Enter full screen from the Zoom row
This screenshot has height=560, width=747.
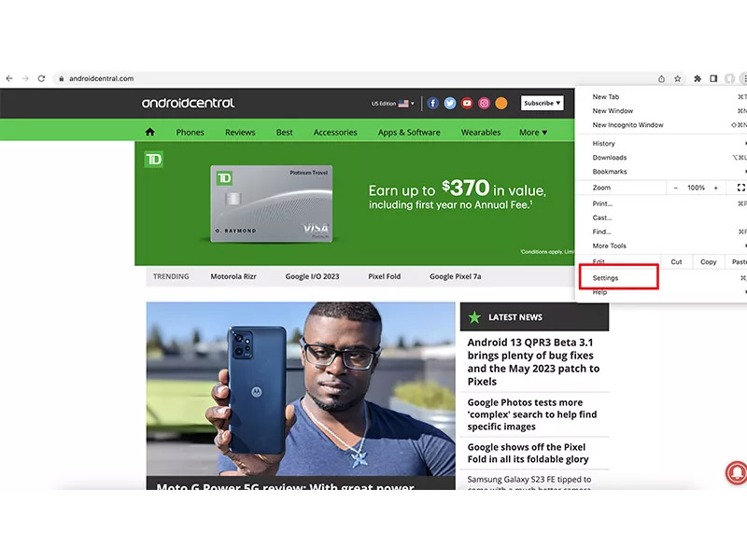pos(740,188)
